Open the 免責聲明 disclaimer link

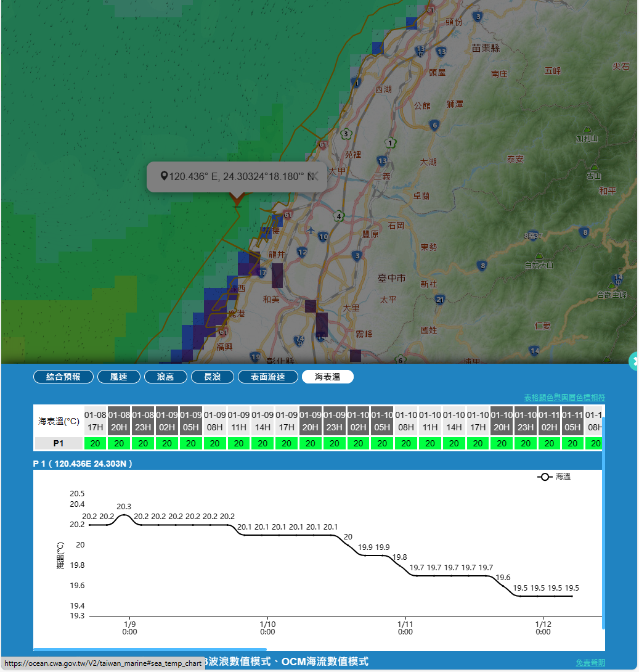[x=590, y=663]
